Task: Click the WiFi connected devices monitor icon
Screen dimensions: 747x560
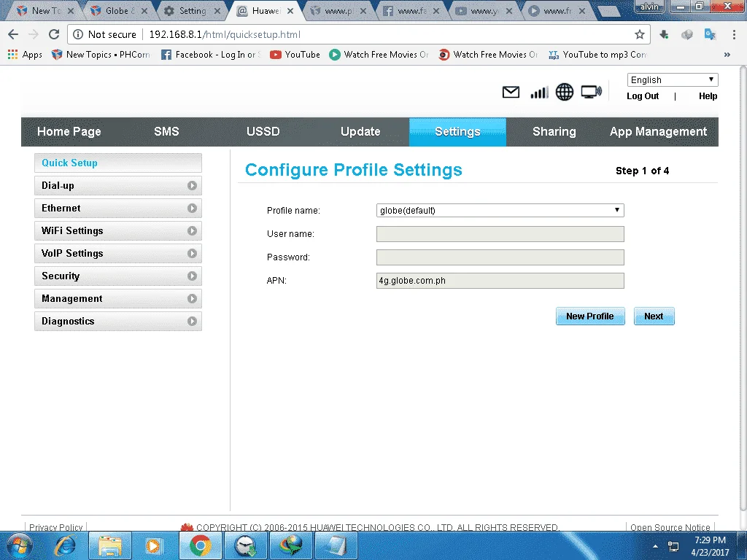Action: (x=591, y=92)
